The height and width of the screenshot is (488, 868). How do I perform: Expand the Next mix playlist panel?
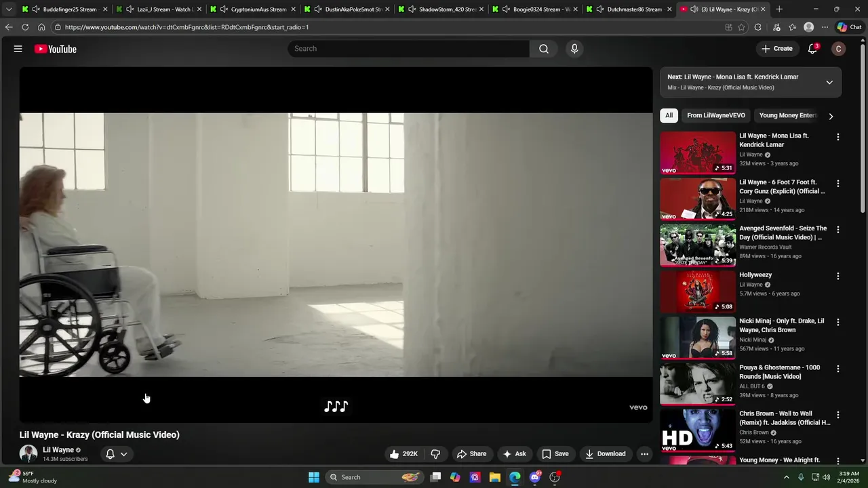829,83
